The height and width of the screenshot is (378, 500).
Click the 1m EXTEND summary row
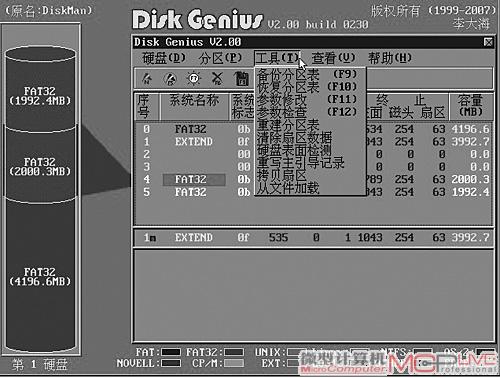pos(313,238)
